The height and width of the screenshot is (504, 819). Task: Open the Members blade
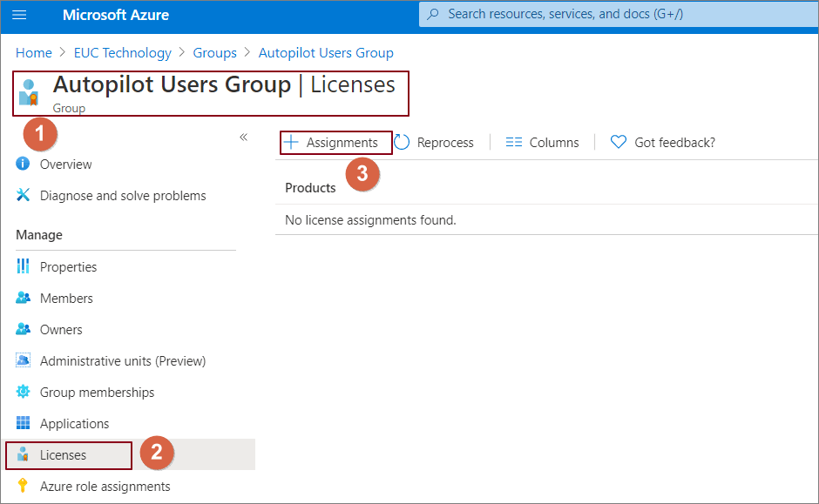coord(66,299)
